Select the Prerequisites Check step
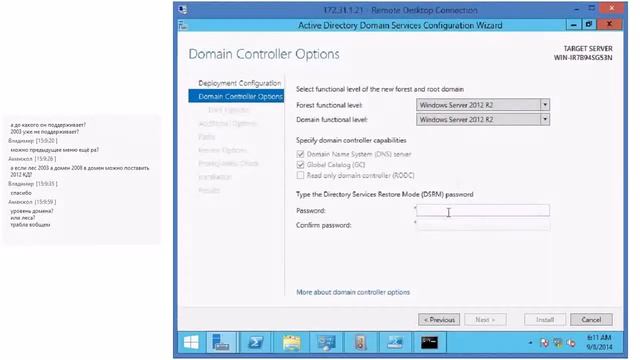This screenshot has height=360, width=640. point(229,163)
